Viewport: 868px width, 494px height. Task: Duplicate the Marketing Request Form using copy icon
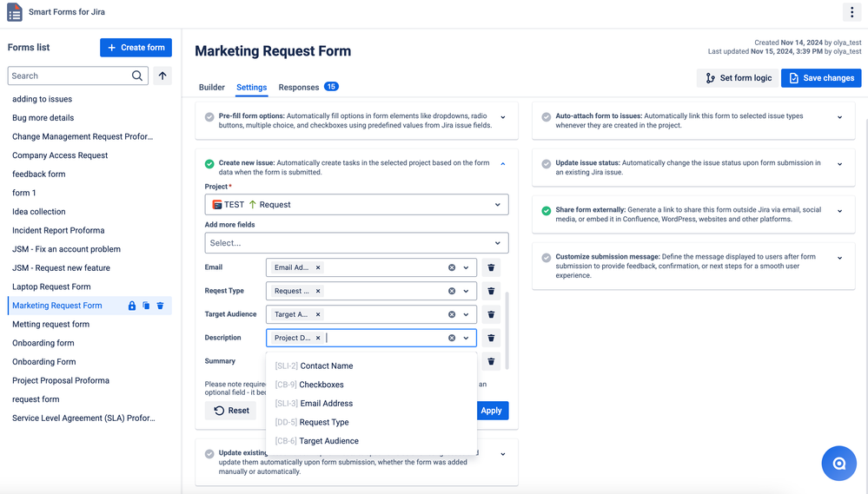[146, 306]
